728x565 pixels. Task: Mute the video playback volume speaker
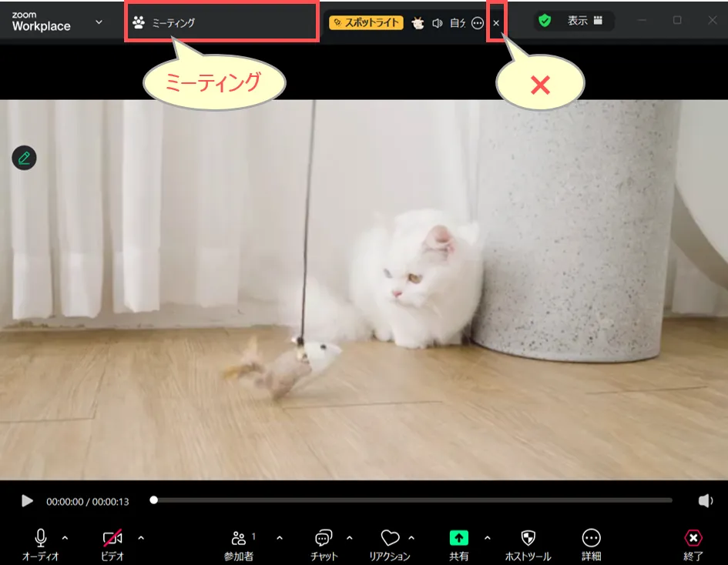[705, 501]
